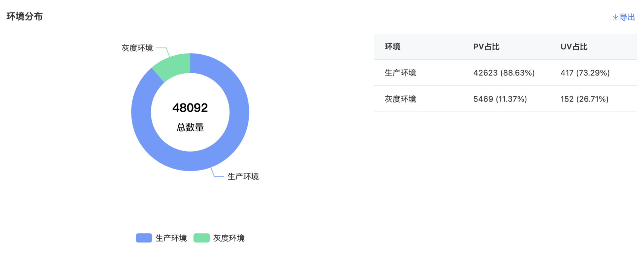The image size is (644, 256).
Task: Click the 48092 total count in donut center
Action: (190, 108)
